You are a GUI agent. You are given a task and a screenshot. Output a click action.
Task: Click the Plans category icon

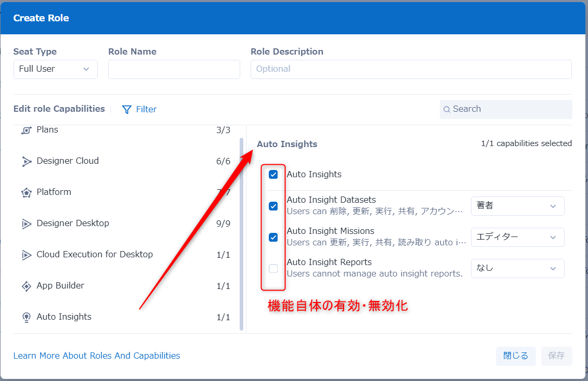(x=26, y=130)
